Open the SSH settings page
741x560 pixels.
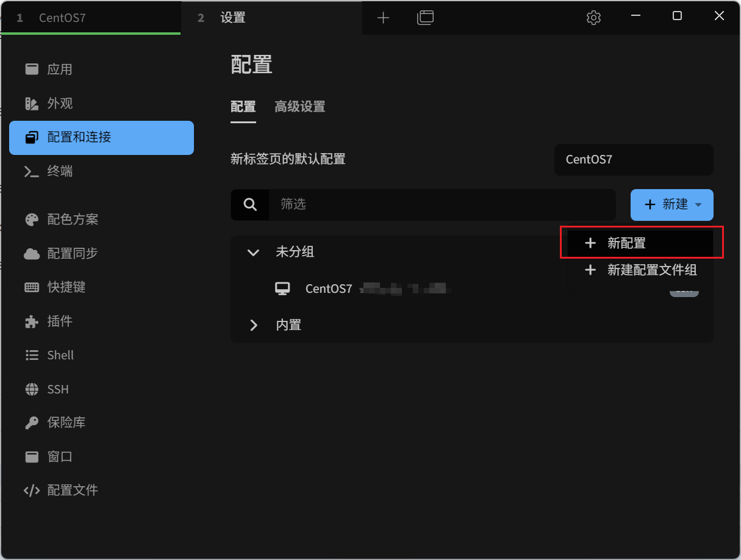[58, 389]
